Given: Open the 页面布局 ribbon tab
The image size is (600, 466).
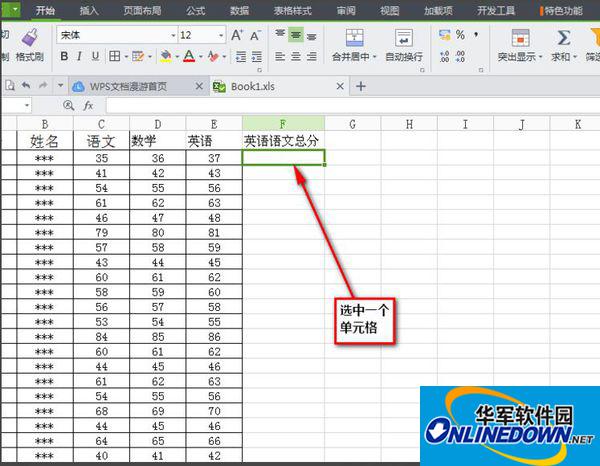Looking at the screenshot, I should click(142, 10).
